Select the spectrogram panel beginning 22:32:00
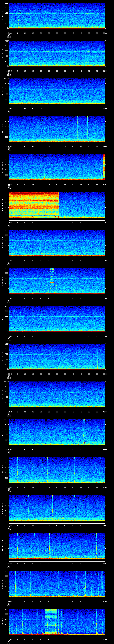This screenshot has width=114, height=644. coord(57,129)
